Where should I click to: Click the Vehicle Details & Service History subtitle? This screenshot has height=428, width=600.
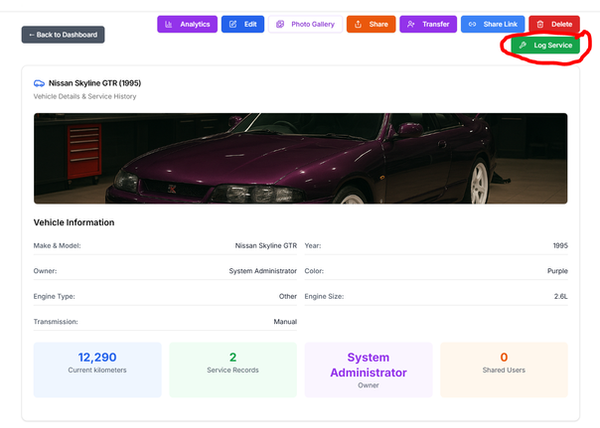(85, 96)
